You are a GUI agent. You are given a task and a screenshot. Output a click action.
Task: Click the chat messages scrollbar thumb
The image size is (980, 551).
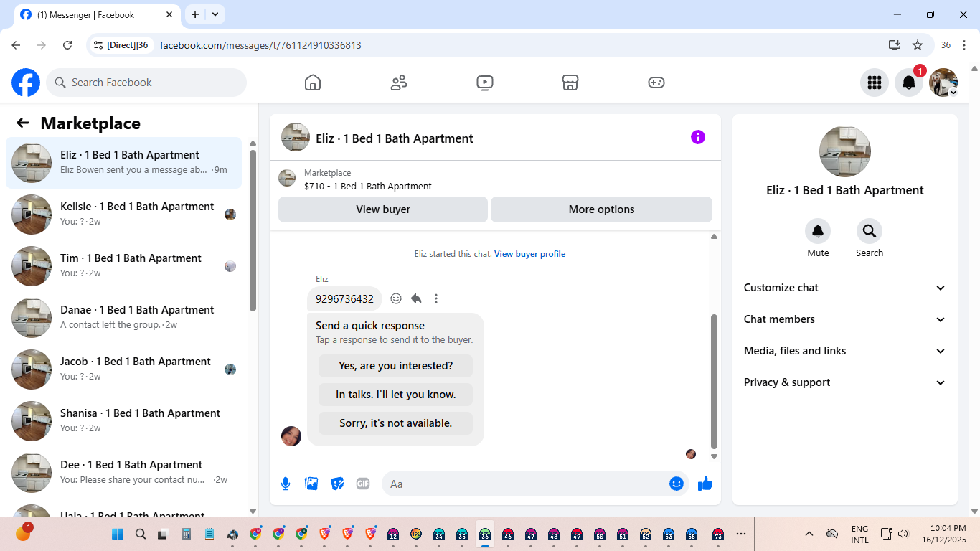pyautogui.click(x=714, y=380)
